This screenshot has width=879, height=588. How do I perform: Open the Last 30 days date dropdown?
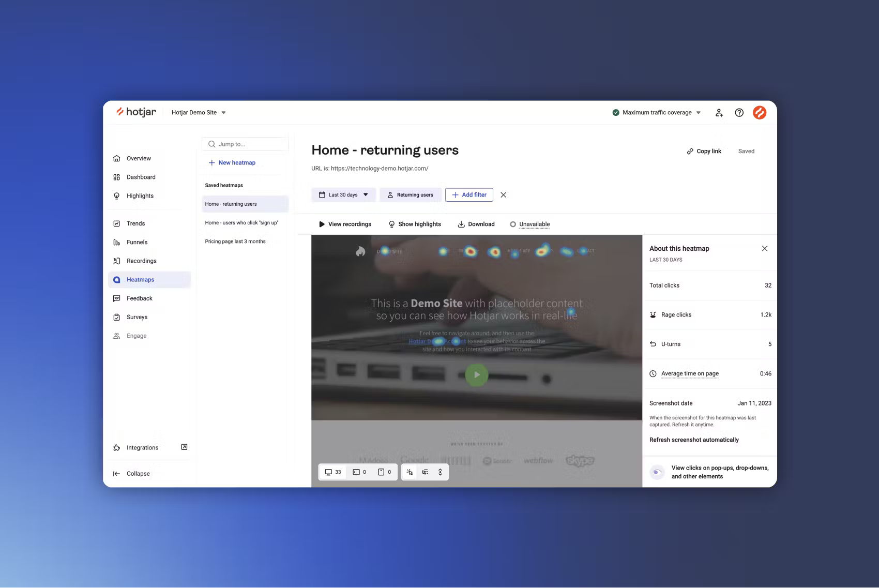pyautogui.click(x=344, y=195)
